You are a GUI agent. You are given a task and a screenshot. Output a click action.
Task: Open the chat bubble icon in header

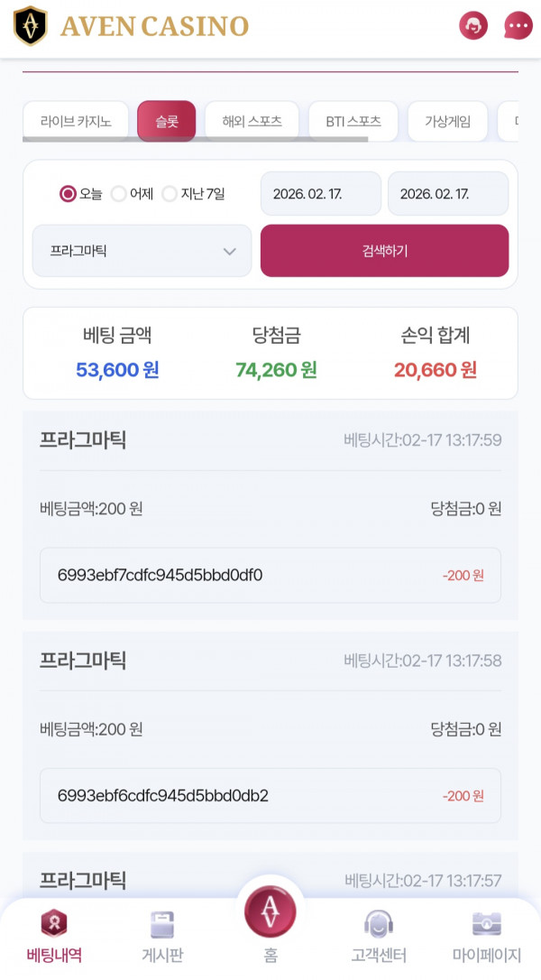coord(517,26)
